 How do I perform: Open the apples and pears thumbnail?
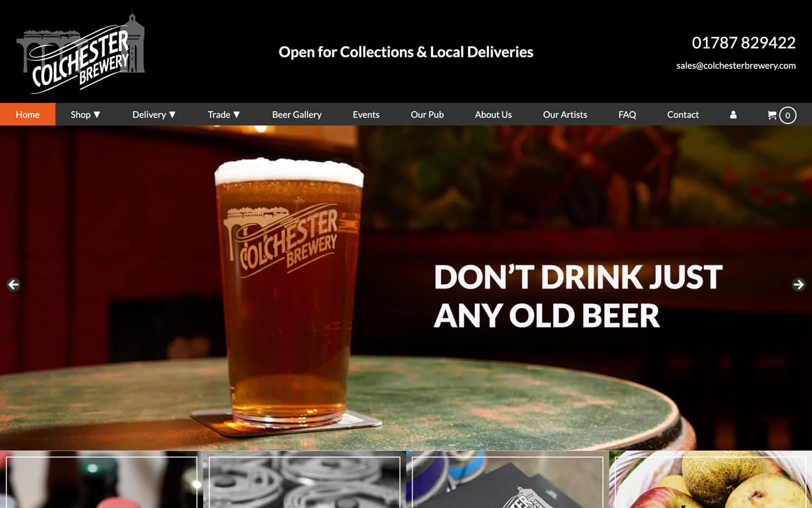[x=709, y=482]
